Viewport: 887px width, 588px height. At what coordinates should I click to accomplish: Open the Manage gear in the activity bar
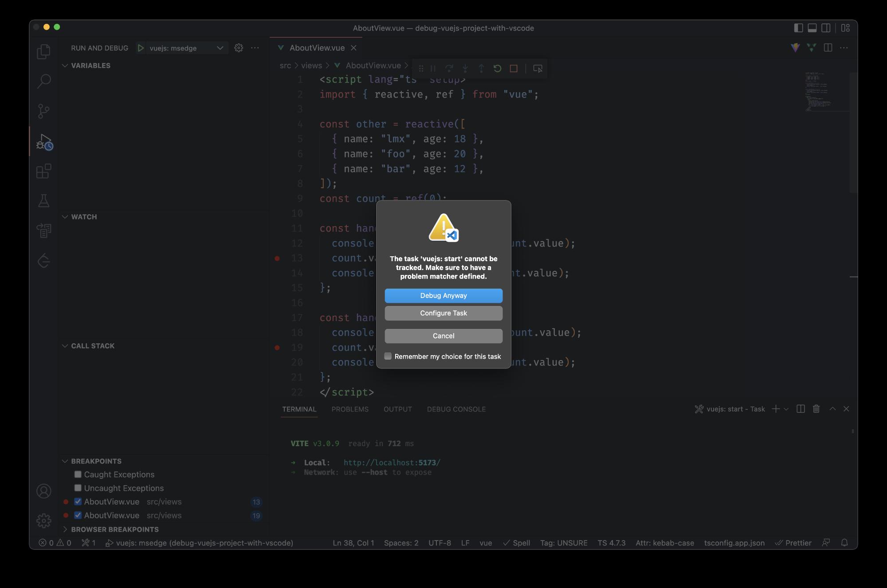(x=43, y=521)
